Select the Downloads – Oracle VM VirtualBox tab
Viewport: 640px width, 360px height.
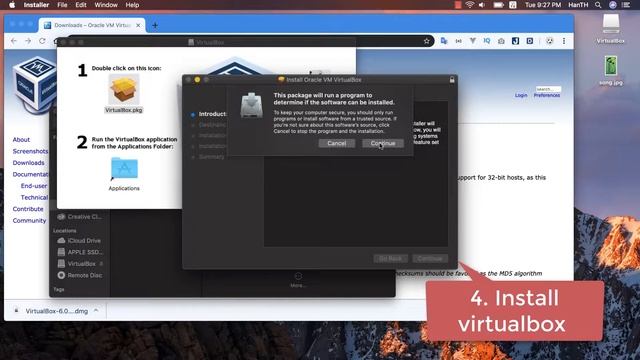pos(92,25)
